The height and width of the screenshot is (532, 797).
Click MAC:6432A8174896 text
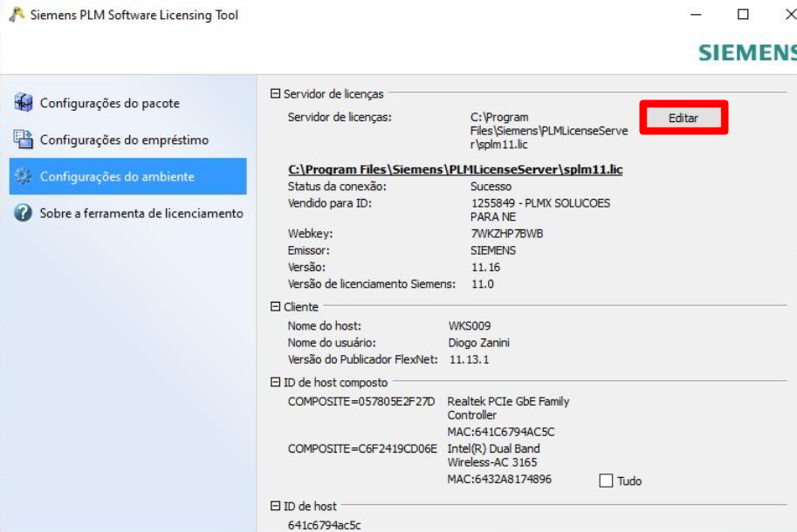(499, 479)
